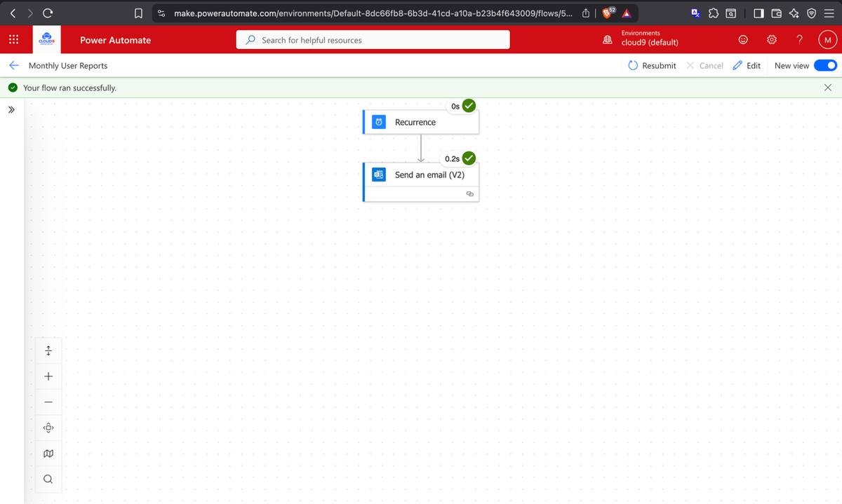This screenshot has width=842, height=504.
Task: Zoom in with the plus control
Action: pyautogui.click(x=48, y=376)
